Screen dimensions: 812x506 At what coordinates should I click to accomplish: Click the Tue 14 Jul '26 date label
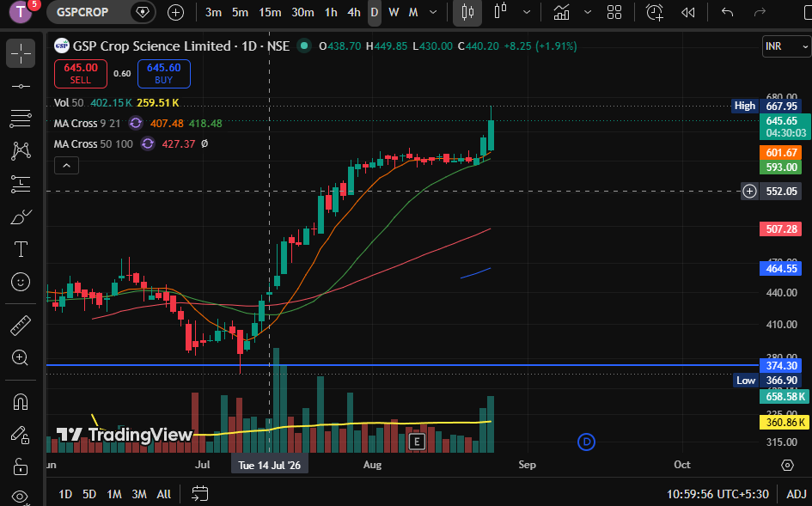click(269, 465)
